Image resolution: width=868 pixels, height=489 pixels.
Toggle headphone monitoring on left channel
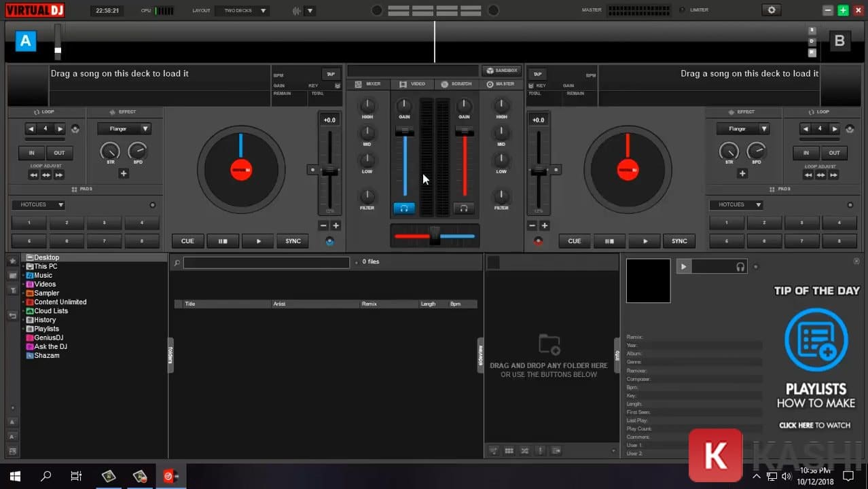coord(404,209)
